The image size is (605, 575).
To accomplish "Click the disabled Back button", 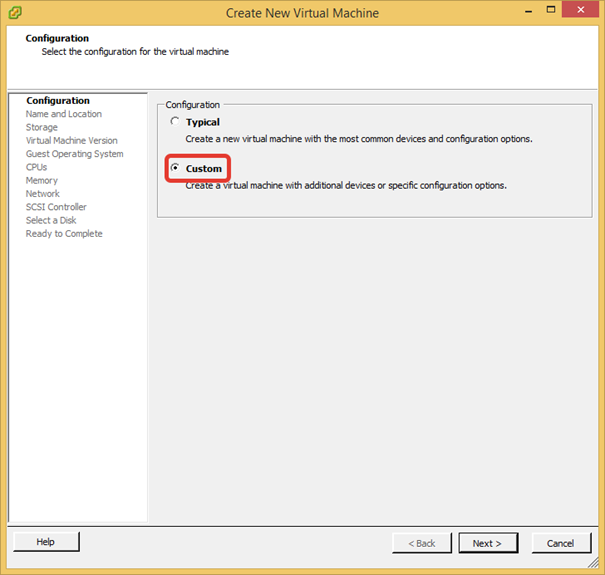I will coord(422,543).
